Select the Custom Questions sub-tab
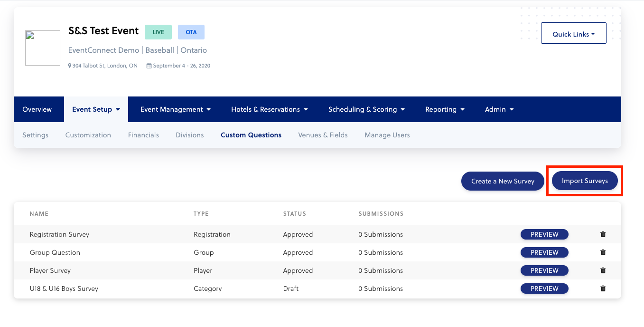644x327 pixels. 251,135
